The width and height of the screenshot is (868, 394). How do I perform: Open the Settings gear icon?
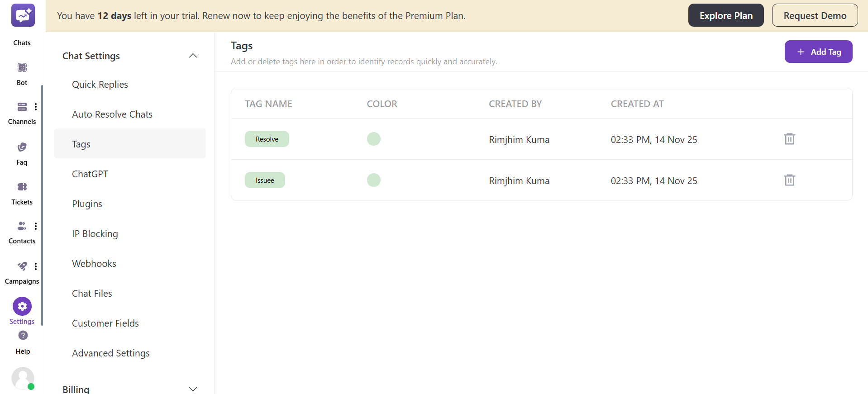pyautogui.click(x=22, y=307)
